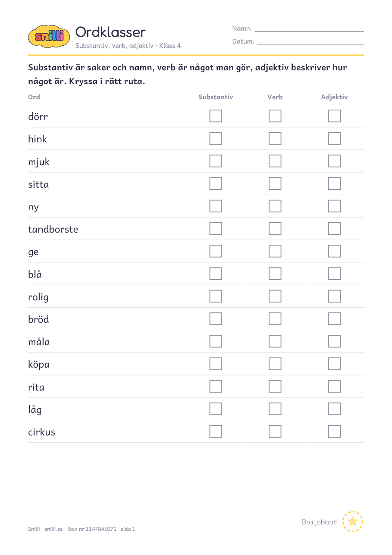The image size is (392, 555).
Task: Tick the Adjektiv box for mjuk
Action: [334, 161]
